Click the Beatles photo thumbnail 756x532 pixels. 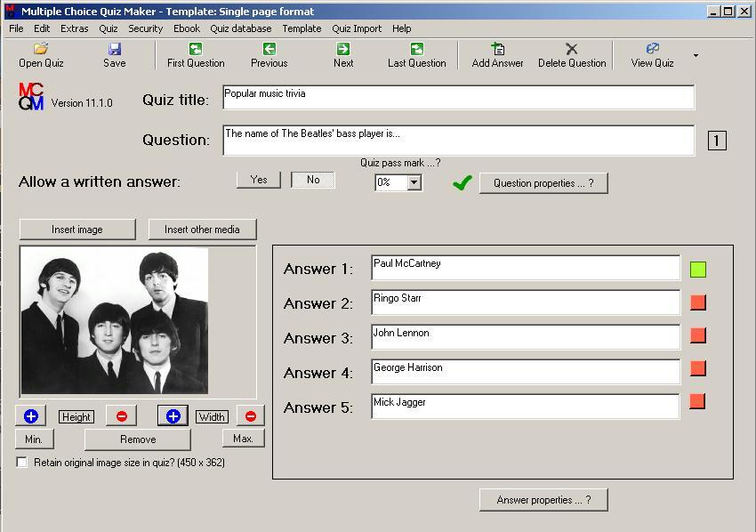pyautogui.click(x=115, y=321)
